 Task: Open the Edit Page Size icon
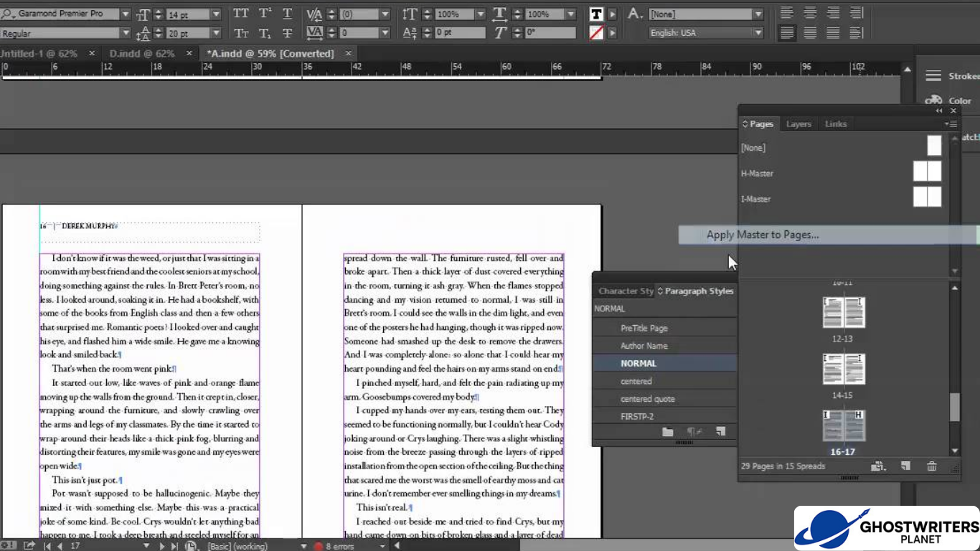(x=877, y=466)
